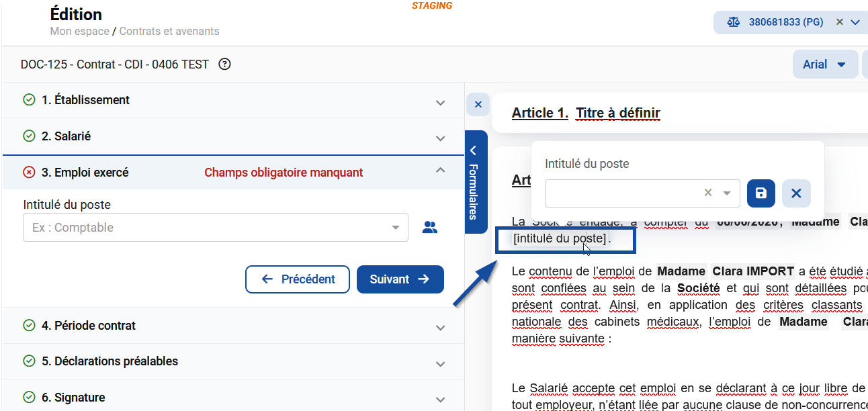Screen dimensions: 868x411
Task: Click the help icon next to DOC-125 title
Action: pos(225,64)
